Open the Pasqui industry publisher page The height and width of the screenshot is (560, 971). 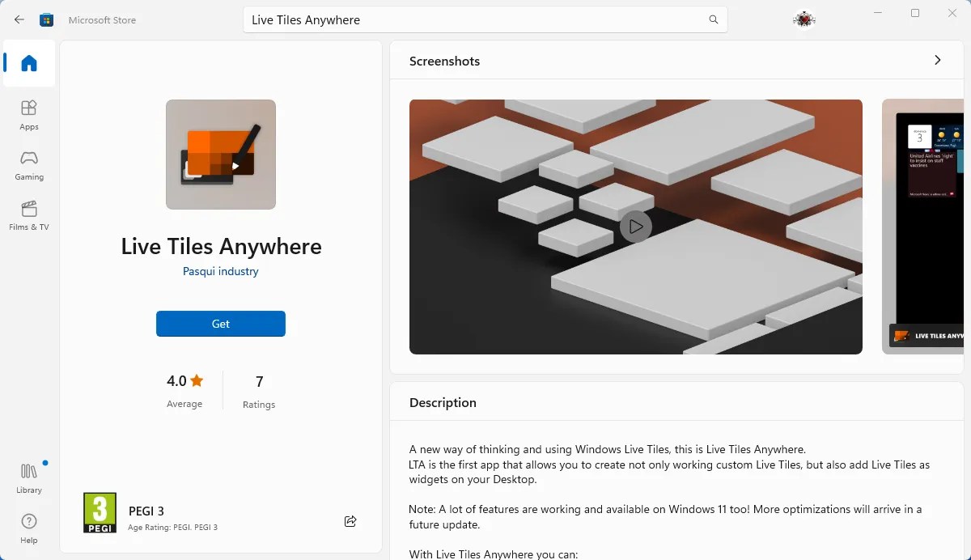click(220, 271)
